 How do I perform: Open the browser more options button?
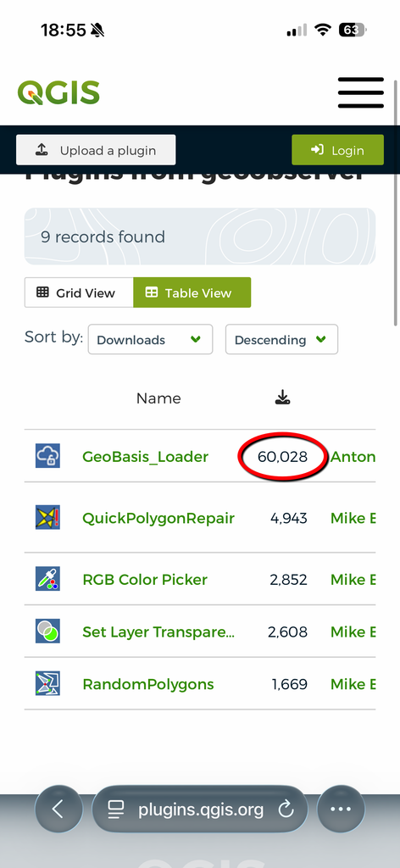click(x=341, y=810)
